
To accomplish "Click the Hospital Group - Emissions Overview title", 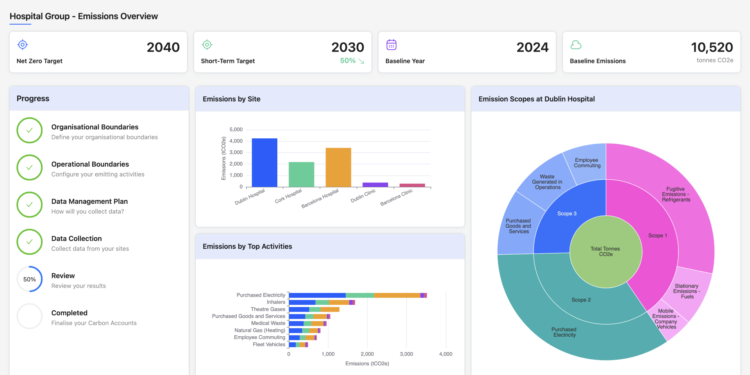I will point(84,16).
